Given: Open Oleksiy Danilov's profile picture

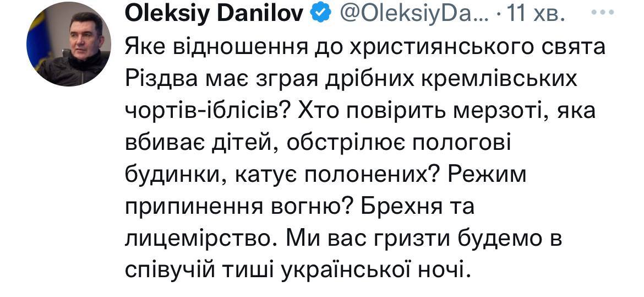Looking at the screenshot, I should 70,45.
